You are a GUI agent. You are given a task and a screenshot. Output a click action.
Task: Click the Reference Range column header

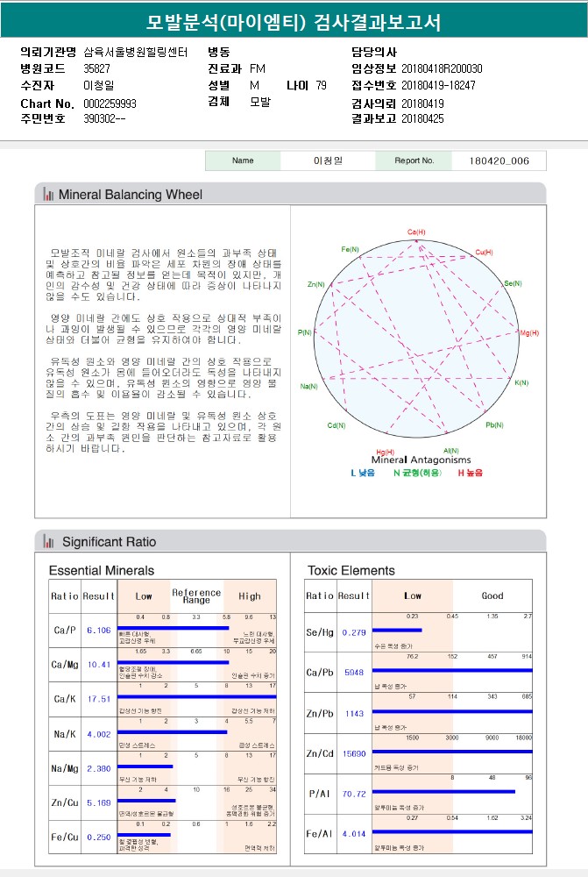[196, 596]
